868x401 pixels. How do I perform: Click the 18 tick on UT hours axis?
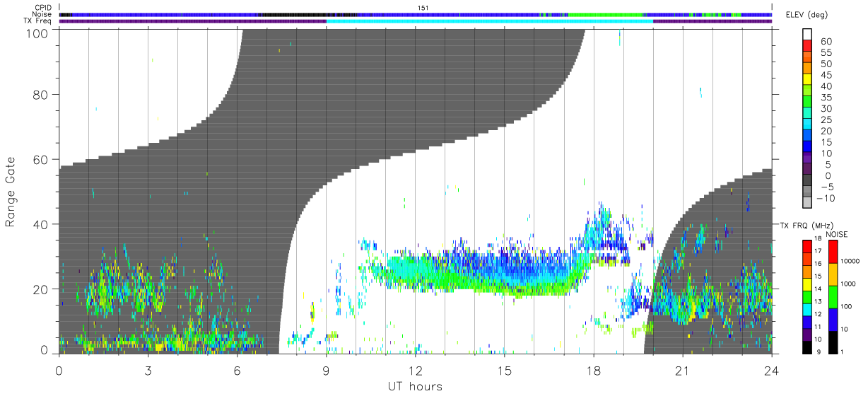593,371
